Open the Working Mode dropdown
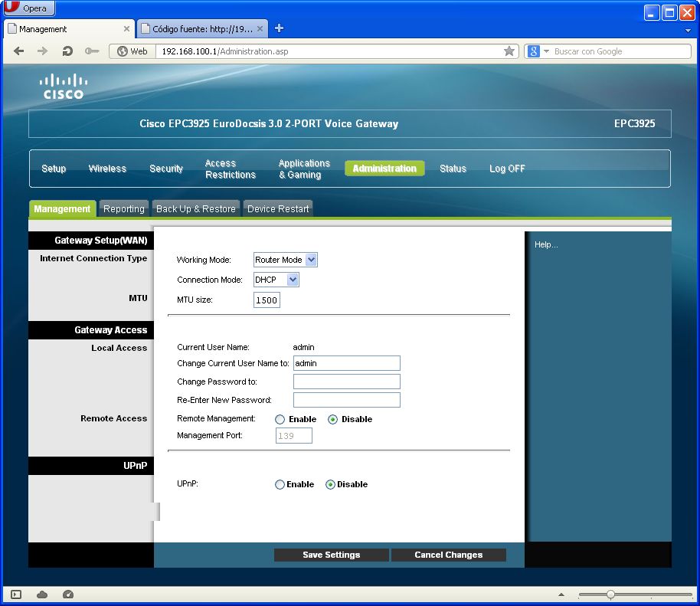 285,260
